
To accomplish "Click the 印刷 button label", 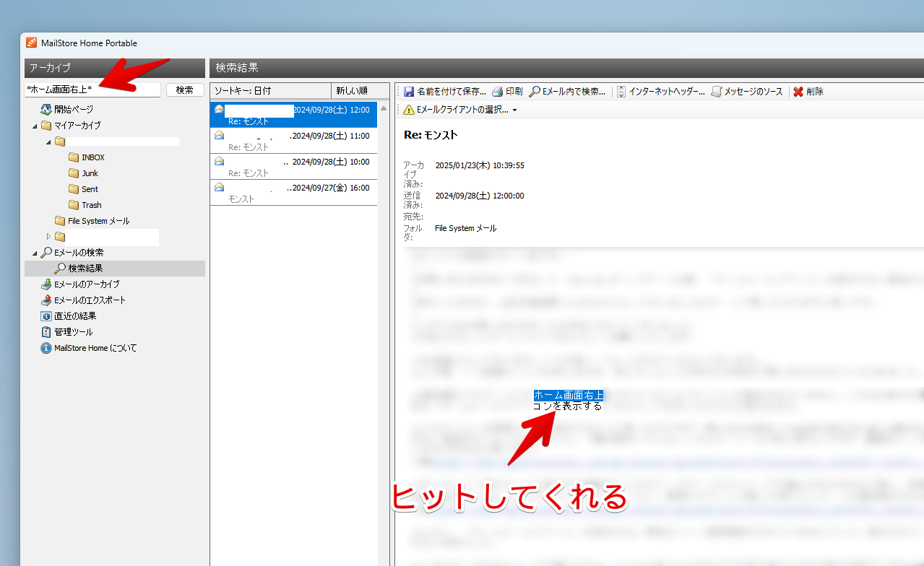I will 514,92.
